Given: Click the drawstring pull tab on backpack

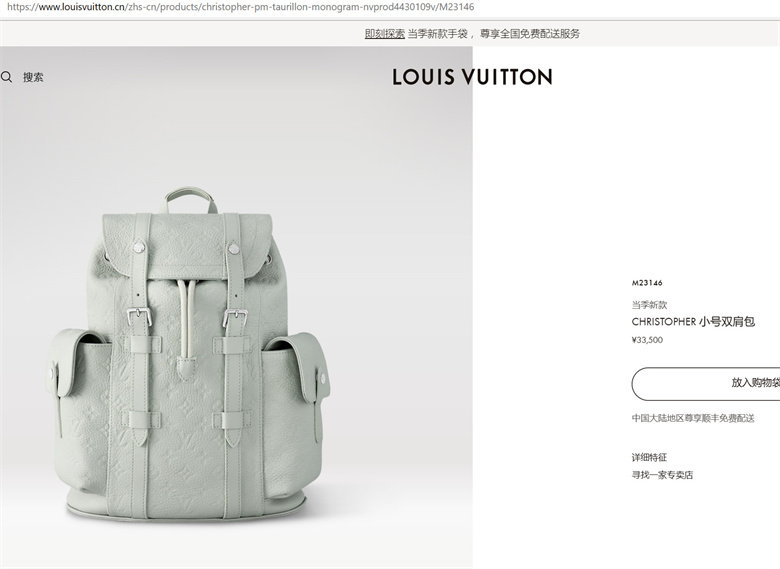Looking at the screenshot, I should 185,369.
